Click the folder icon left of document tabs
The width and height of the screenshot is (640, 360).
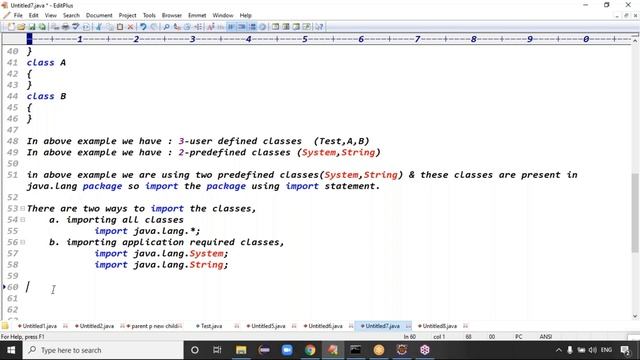[5, 326]
